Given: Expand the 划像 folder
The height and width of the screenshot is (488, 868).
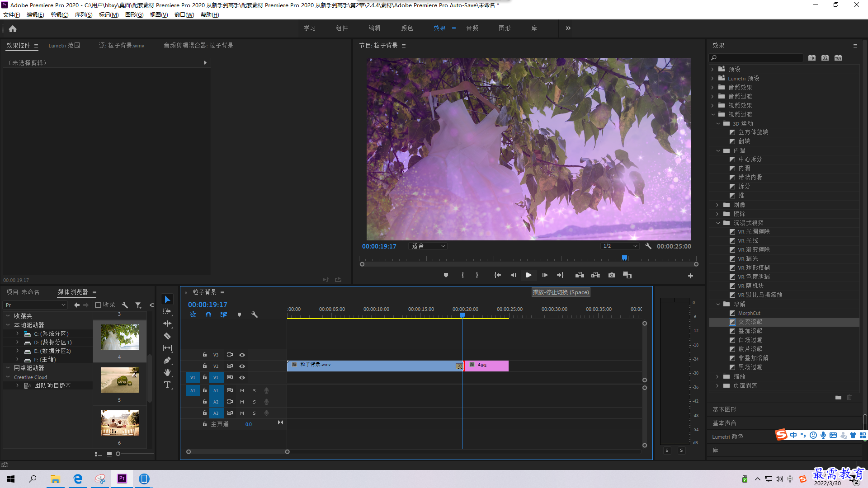Looking at the screenshot, I should point(718,205).
